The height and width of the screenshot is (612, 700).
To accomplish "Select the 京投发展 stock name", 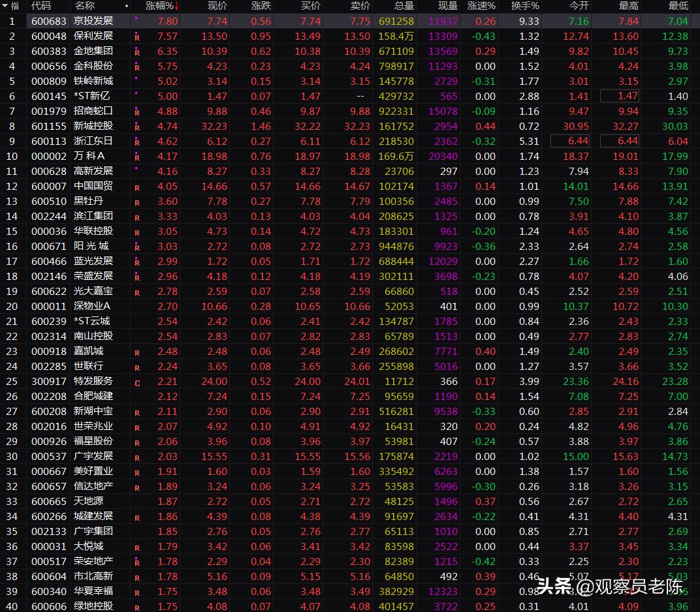I will click(x=93, y=21).
